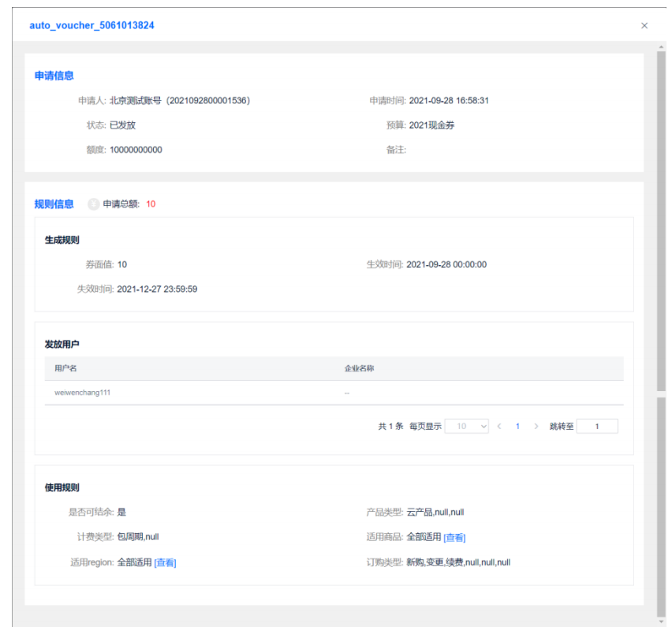This screenshot has width=672, height=634.
Task: Click the red 申请总额 value 10
Action: tap(151, 204)
